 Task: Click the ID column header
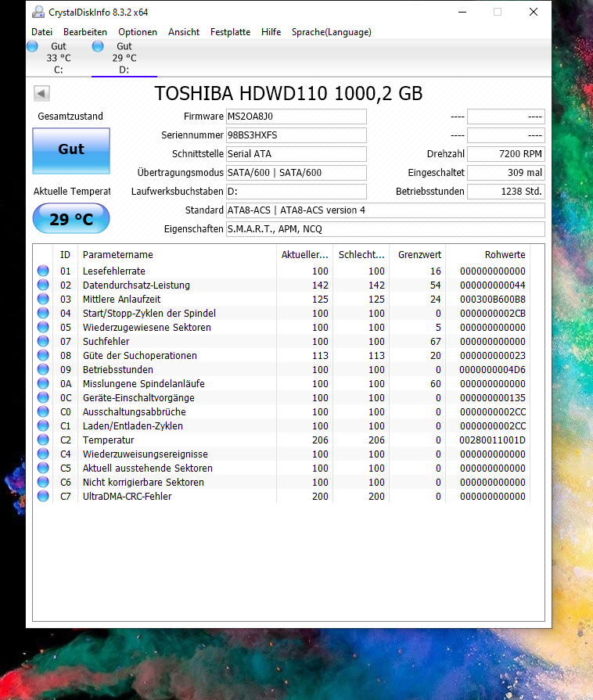(x=65, y=255)
